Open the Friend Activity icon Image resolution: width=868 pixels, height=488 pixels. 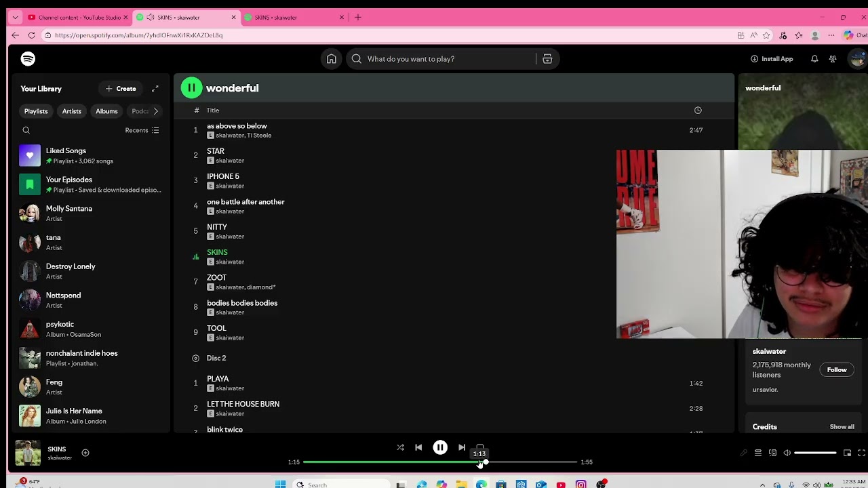[x=833, y=59]
